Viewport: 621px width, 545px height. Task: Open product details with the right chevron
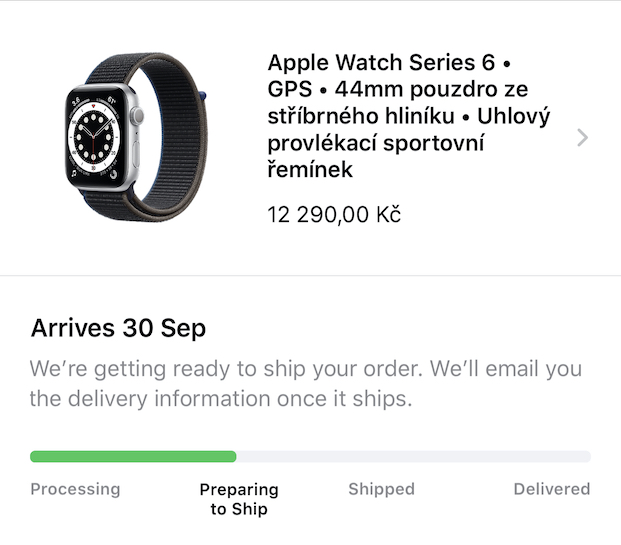583,138
